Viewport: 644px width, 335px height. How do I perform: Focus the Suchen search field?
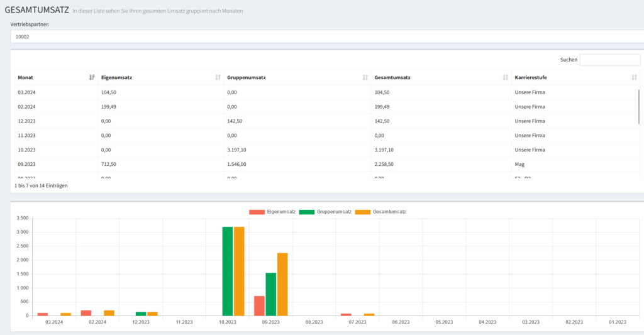609,60
